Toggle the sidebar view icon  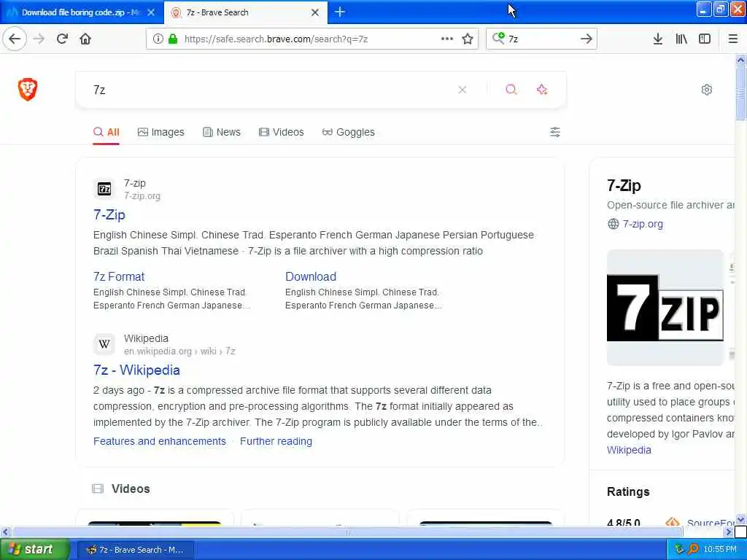(705, 39)
